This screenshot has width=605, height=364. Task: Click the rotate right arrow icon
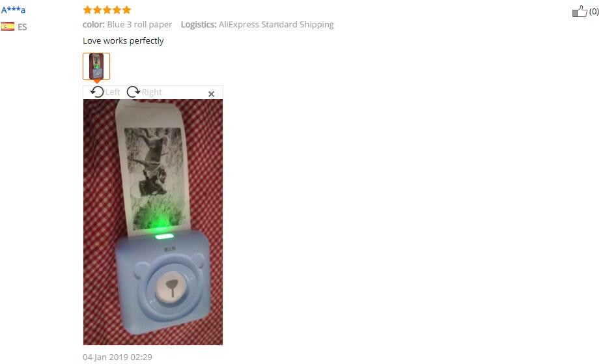point(134,92)
